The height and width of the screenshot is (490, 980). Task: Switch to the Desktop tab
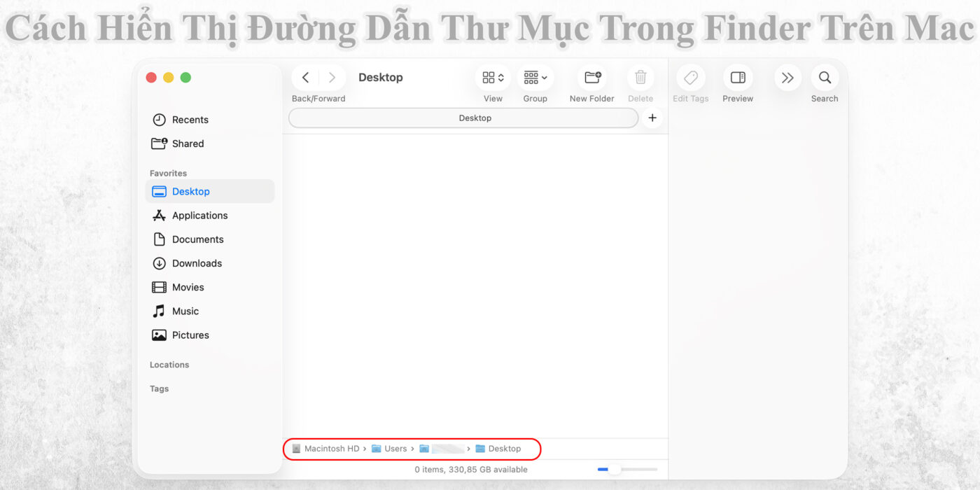[475, 118]
